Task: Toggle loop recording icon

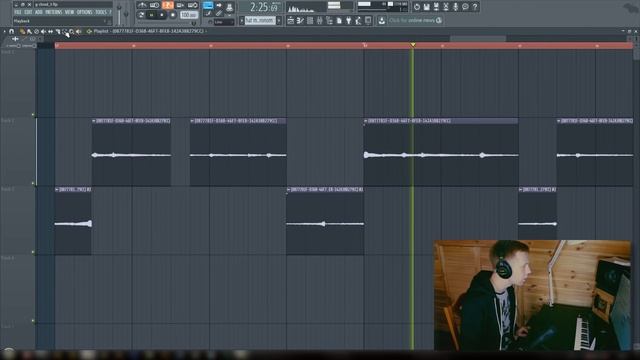Action: point(193,5)
